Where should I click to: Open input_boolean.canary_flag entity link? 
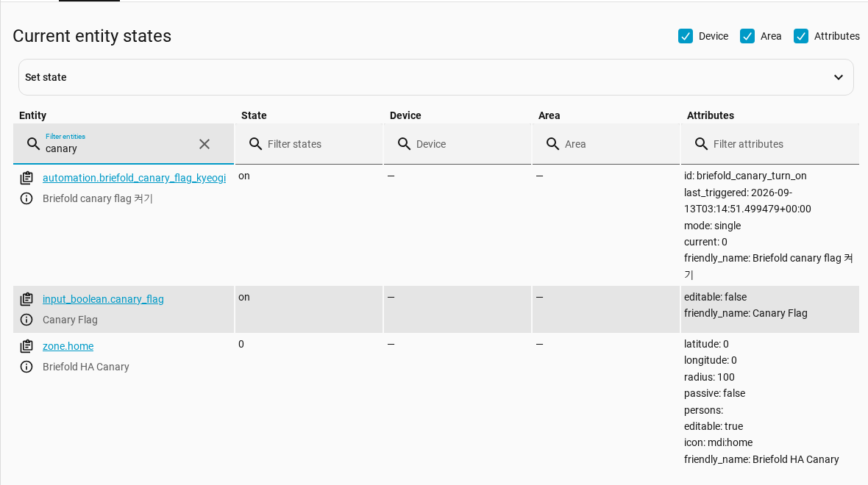103,299
